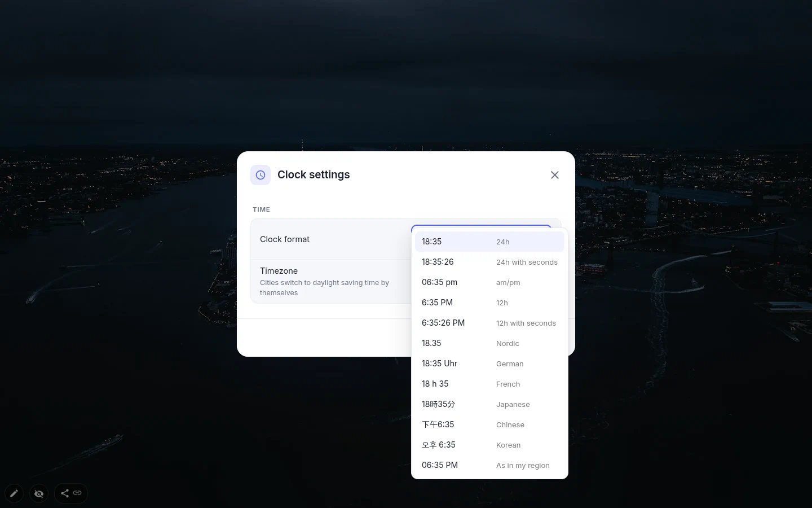The width and height of the screenshot is (812, 508).
Task: Pick the 6:35 PM 12h format
Action: (489, 303)
